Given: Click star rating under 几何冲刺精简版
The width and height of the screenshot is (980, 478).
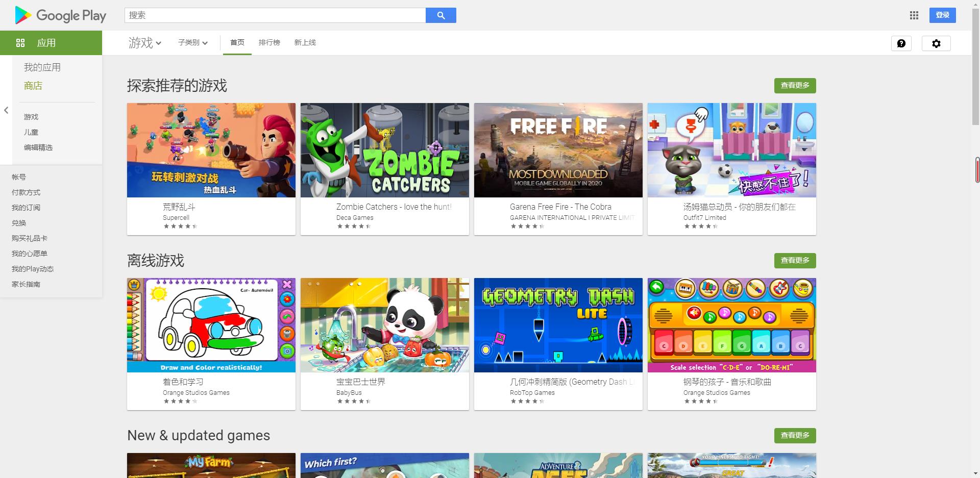Looking at the screenshot, I should tap(527, 401).
